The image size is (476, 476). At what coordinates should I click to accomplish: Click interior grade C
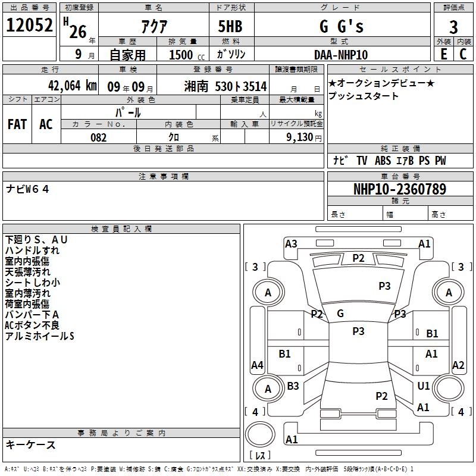pyautogui.click(x=464, y=54)
